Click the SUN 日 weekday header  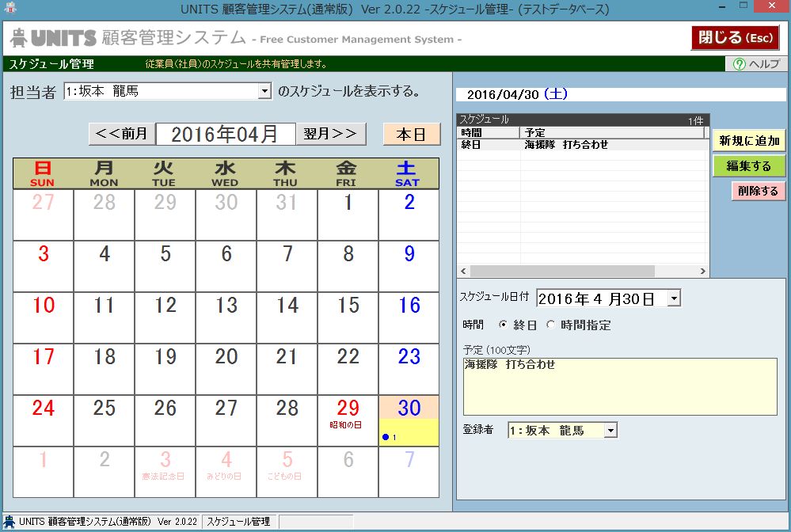tap(43, 173)
